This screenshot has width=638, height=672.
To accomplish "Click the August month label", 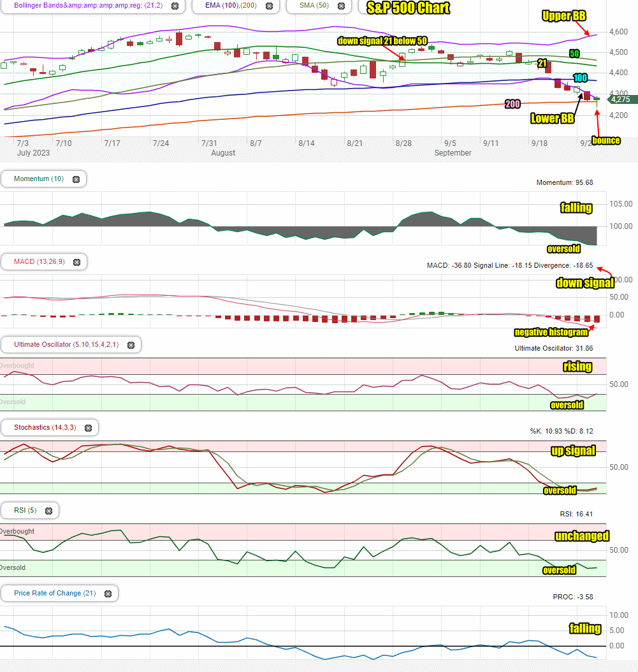I will pyautogui.click(x=223, y=153).
